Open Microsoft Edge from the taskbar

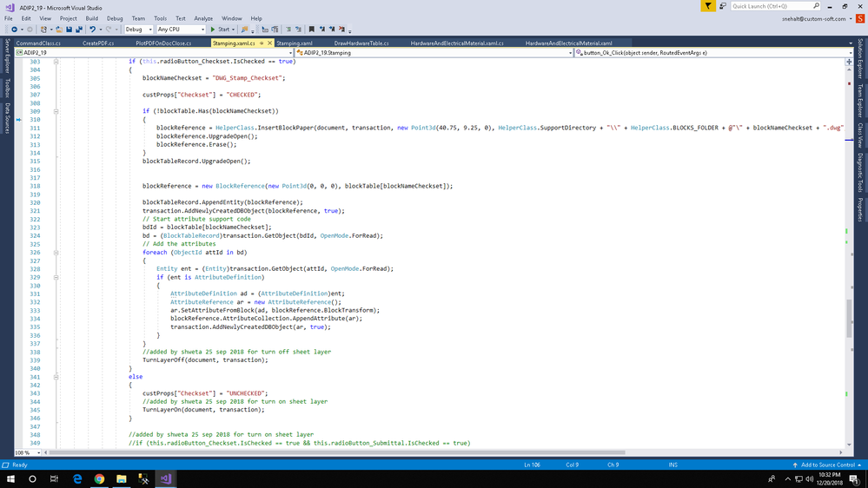77,478
